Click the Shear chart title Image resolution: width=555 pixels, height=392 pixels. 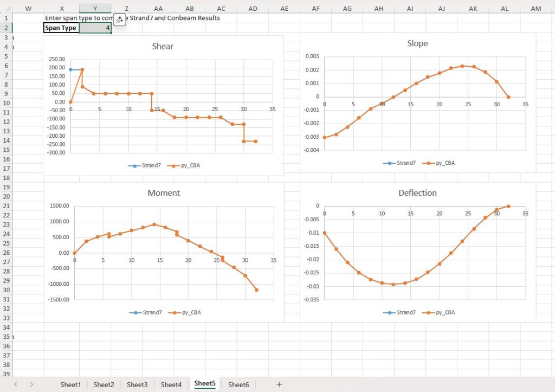pyautogui.click(x=163, y=47)
